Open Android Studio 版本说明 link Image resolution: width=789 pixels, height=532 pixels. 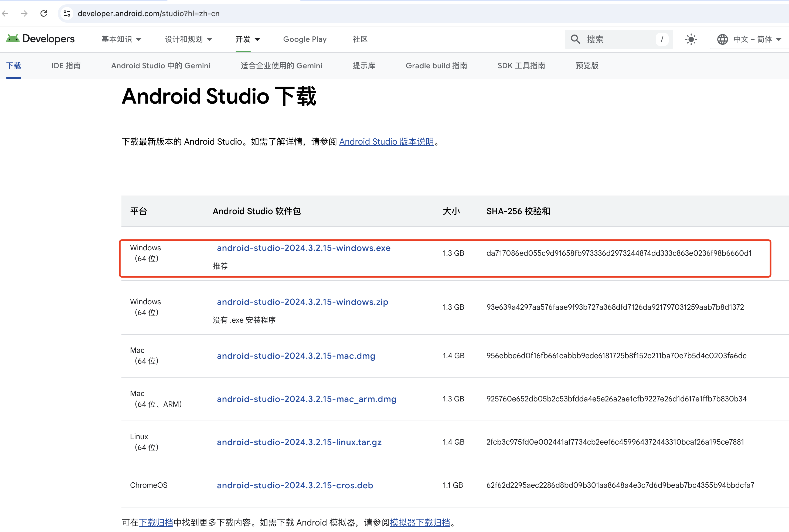pyautogui.click(x=386, y=141)
